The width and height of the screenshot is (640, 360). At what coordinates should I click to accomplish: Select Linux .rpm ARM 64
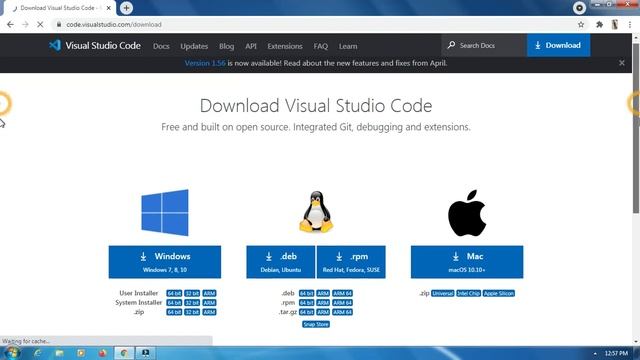pyautogui.click(x=342, y=302)
